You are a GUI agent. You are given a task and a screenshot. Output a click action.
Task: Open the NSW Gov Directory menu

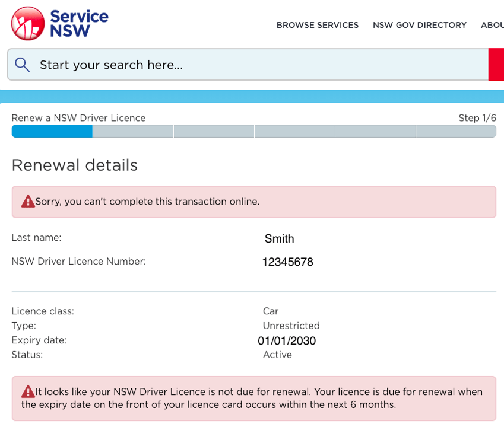click(x=420, y=25)
